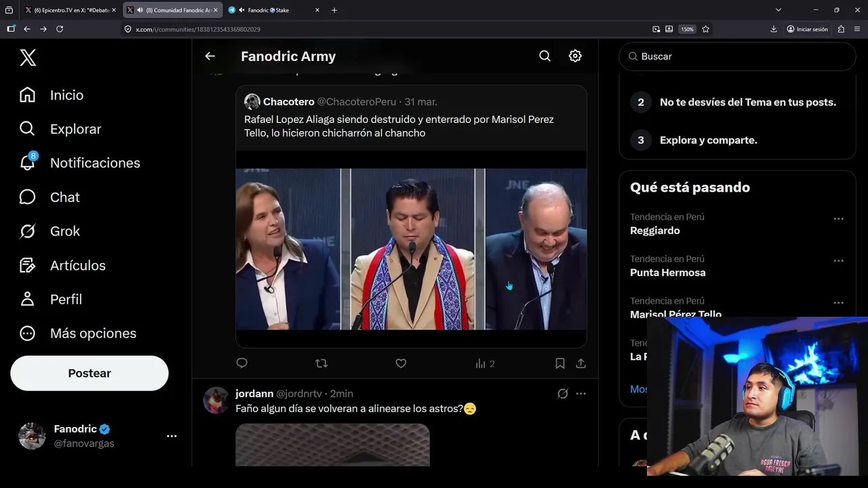868x488 pixels.
Task: Unmute the Fanodric Stake tab audio
Action: coord(241,10)
